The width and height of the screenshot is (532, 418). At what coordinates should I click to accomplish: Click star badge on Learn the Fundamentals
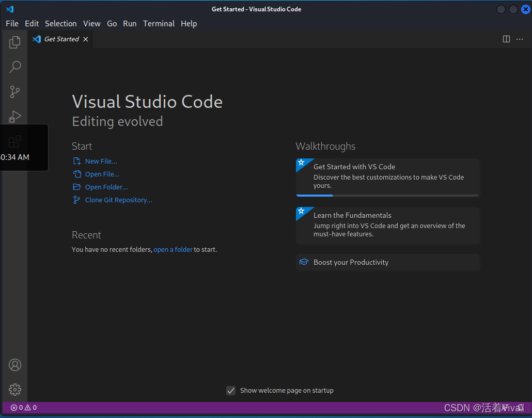tap(301, 211)
